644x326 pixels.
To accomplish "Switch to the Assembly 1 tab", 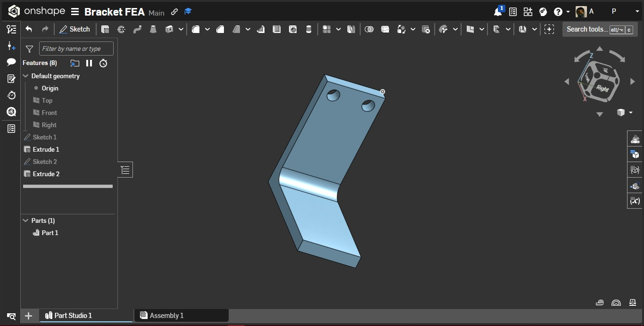I will (x=181, y=316).
